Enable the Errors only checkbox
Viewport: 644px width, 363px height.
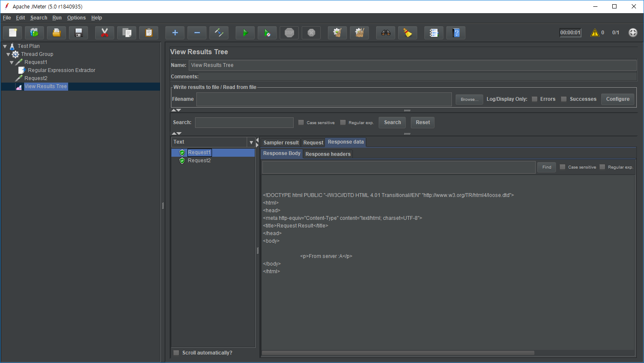pyautogui.click(x=535, y=99)
